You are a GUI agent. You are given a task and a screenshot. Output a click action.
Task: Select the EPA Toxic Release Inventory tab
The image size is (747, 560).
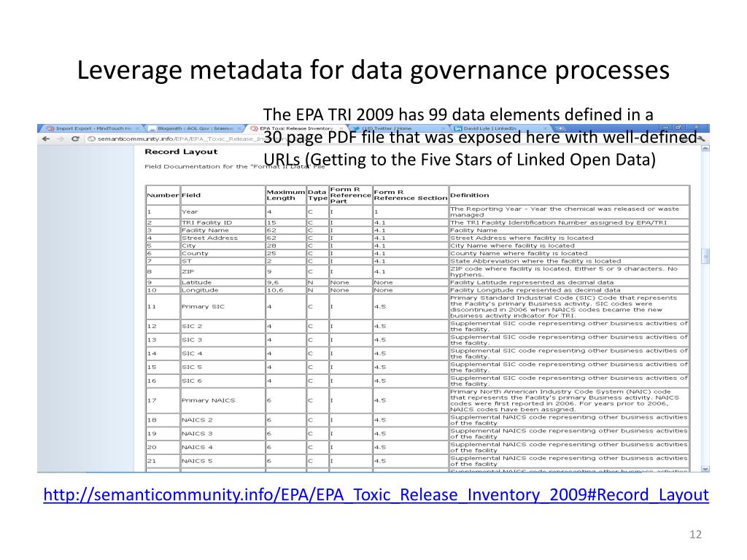click(x=296, y=128)
